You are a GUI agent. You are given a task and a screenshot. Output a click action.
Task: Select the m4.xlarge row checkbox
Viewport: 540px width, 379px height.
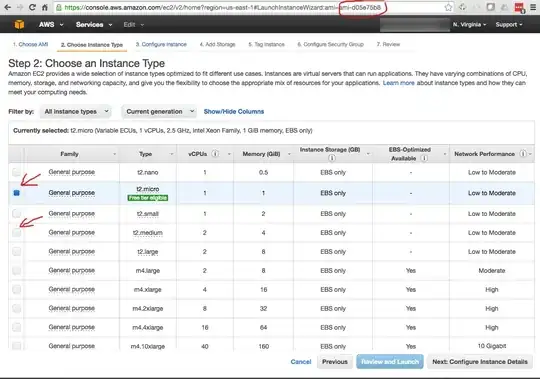point(16,289)
